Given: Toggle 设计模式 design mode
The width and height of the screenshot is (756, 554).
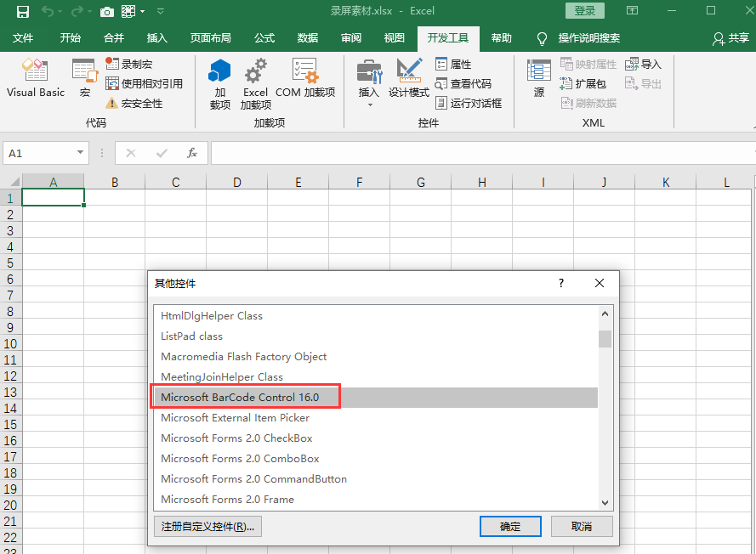Looking at the screenshot, I should coord(409,78).
